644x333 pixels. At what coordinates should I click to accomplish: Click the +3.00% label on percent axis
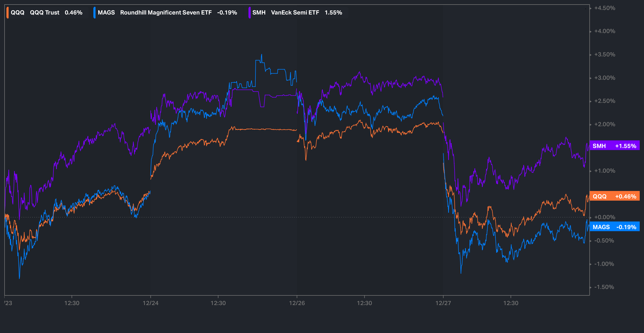click(605, 78)
